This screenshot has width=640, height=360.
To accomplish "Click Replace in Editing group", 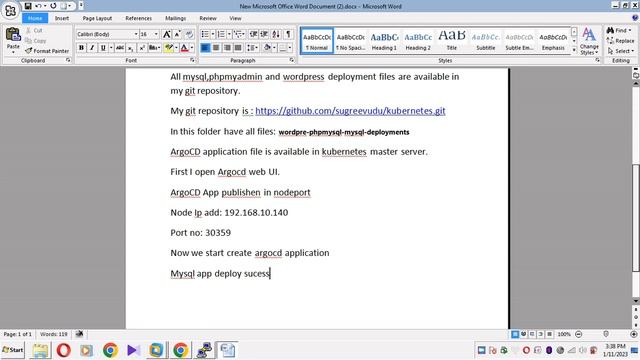I will click(620, 41).
